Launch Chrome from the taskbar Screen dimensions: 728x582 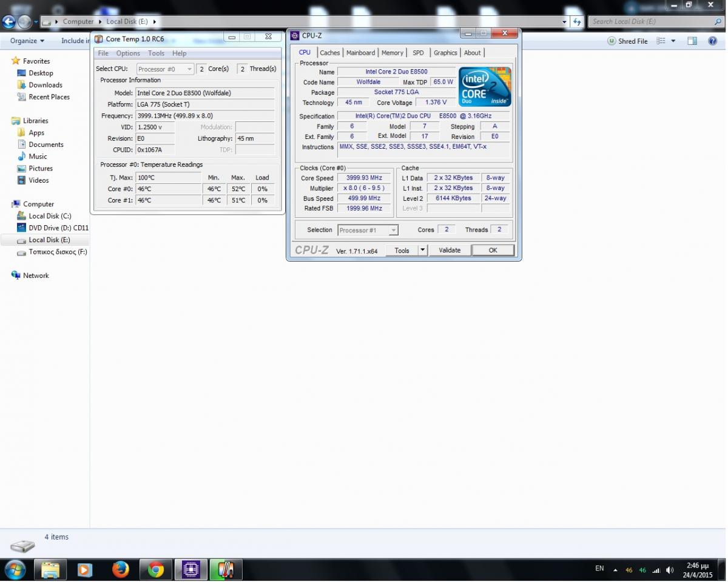(x=156, y=570)
